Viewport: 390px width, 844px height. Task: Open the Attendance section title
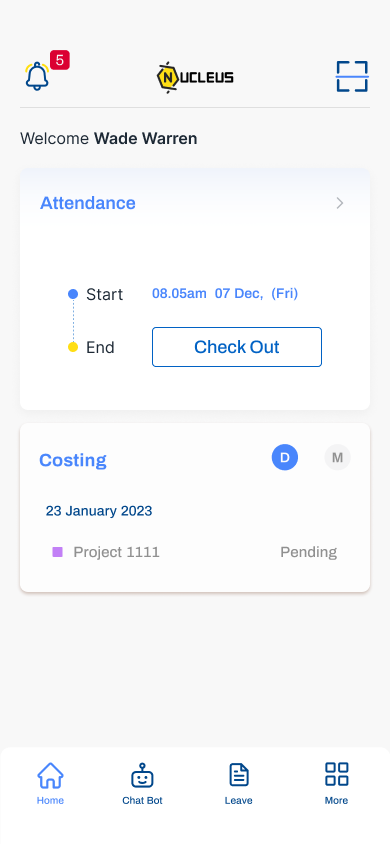[88, 203]
